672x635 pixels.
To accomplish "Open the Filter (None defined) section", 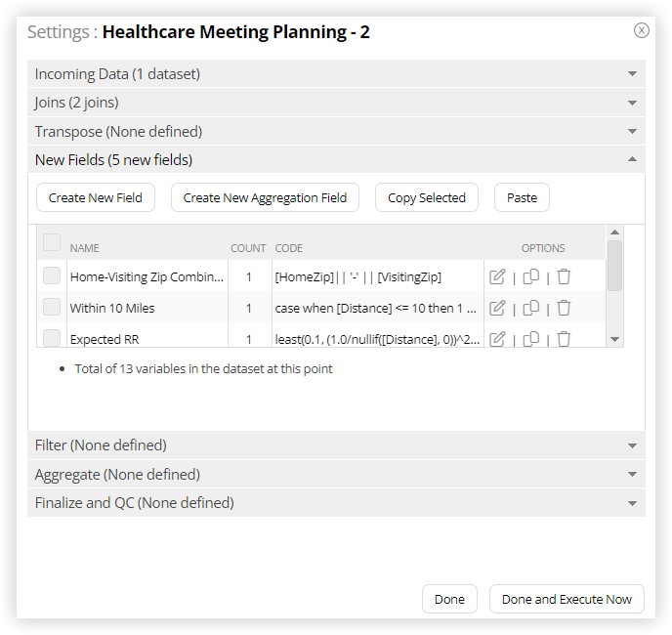I will tap(336, 445).
